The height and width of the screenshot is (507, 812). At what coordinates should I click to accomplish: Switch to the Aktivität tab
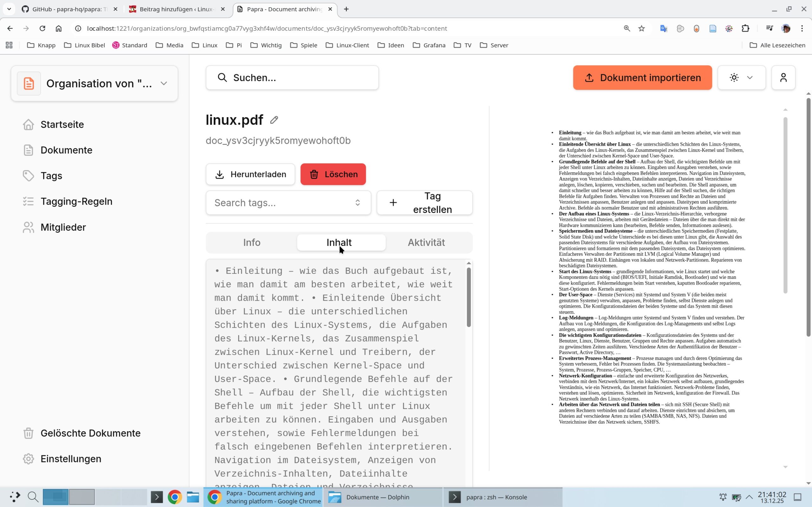426,242
